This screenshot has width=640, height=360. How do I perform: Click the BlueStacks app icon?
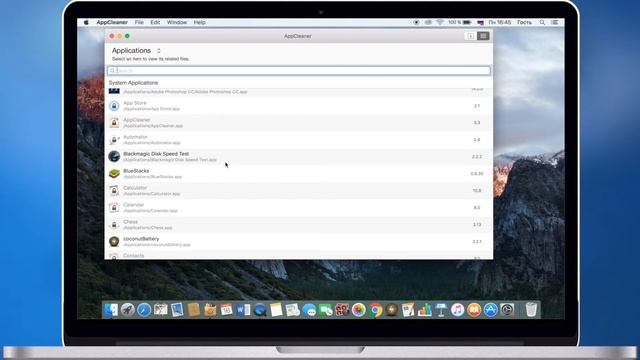[x=114, y=173]
